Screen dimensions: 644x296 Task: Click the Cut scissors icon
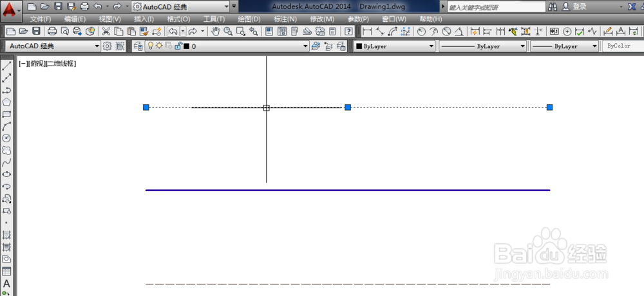(106, 31)
